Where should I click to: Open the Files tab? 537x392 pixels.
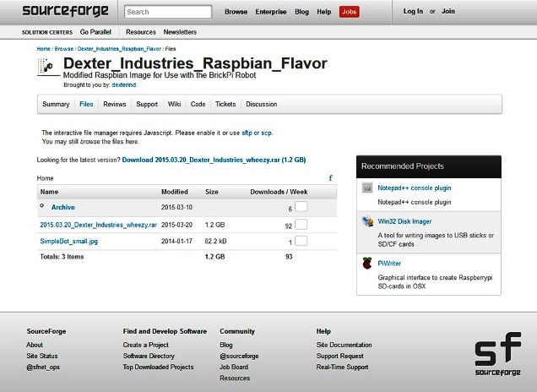click(x=86, y=104)
